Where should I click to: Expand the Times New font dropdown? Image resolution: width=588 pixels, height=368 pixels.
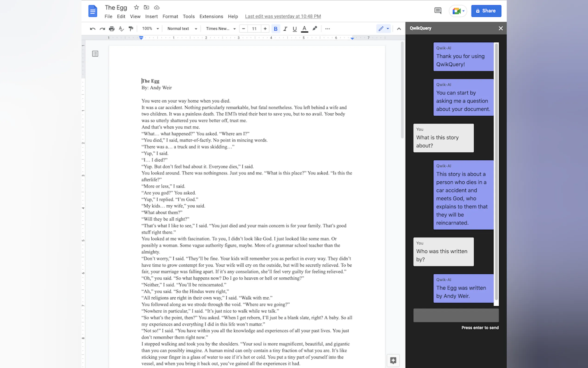pyautogui.click(x=220, y=29)
